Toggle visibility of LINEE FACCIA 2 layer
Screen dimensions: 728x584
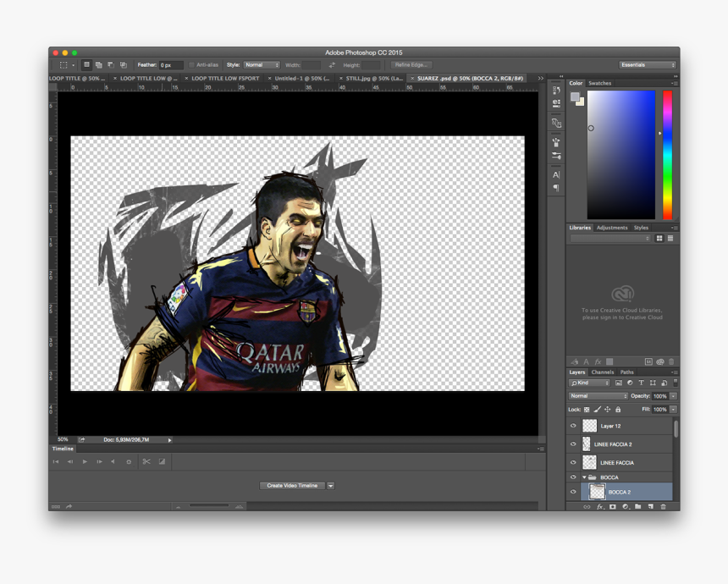tap(573, 444)
